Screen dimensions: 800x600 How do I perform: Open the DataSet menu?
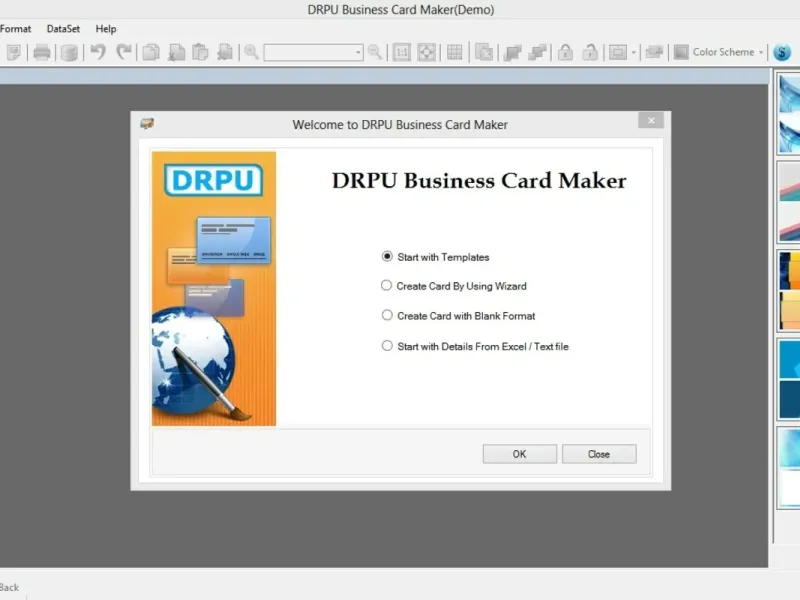(x=63, y=29)
